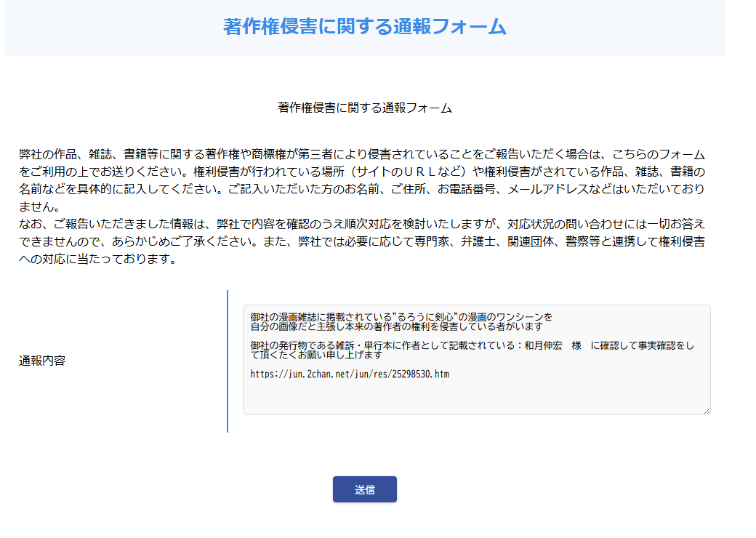Click the jun.2chan.net URL in the text area
Screen dimensions: 756x538
[x=349, y=374]
